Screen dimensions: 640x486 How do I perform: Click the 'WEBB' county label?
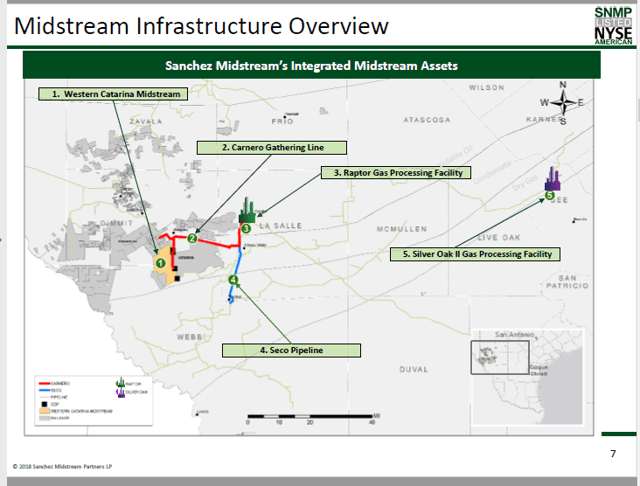(x=189, y=337)
